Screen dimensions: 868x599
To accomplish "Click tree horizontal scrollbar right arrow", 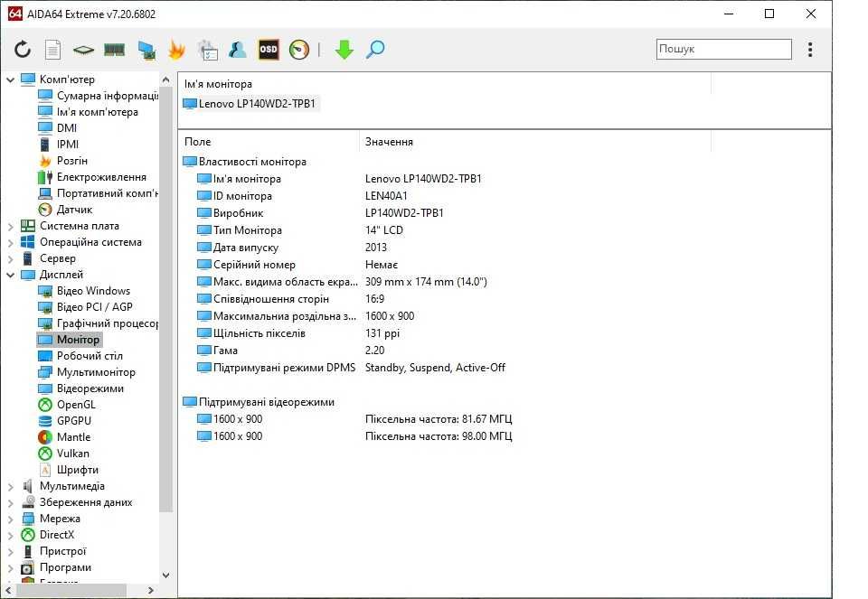I will 151,590.
